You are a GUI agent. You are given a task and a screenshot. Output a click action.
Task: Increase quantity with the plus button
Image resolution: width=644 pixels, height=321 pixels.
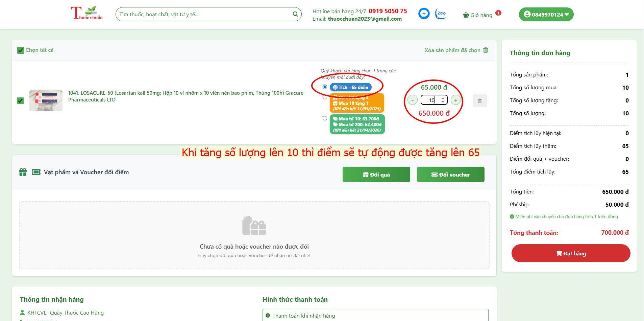pyautogui.click(x=455, y=100)
